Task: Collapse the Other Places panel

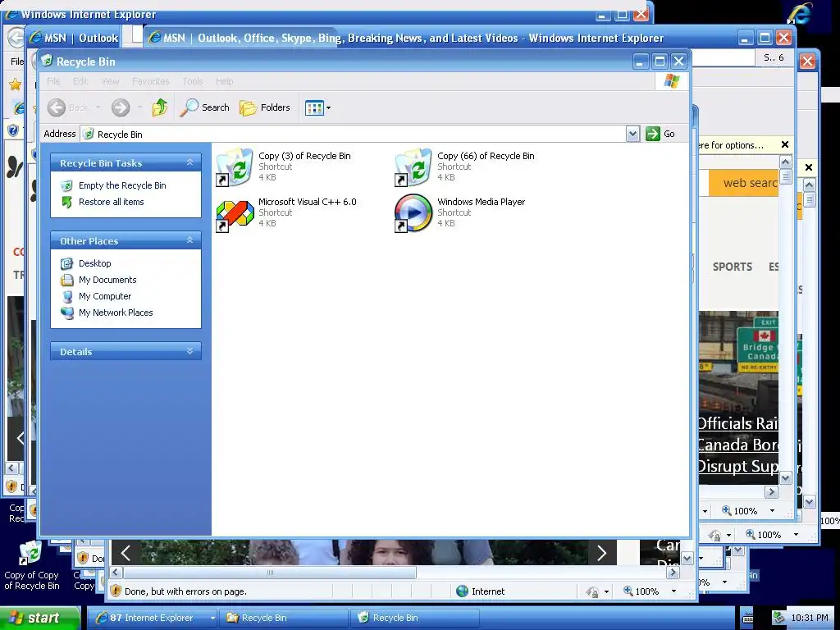Action: click(x=189, y=240)
